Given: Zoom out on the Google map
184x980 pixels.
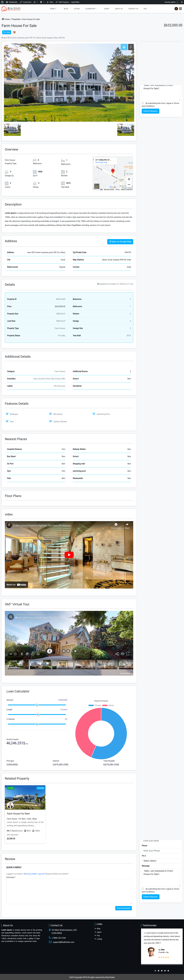Looking at the screenshot, I should [129, 184].
